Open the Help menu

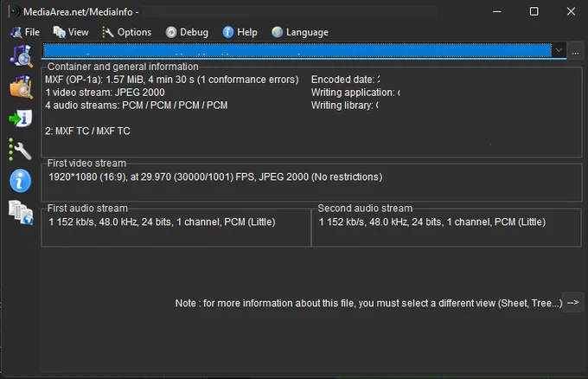coord(240,32)
